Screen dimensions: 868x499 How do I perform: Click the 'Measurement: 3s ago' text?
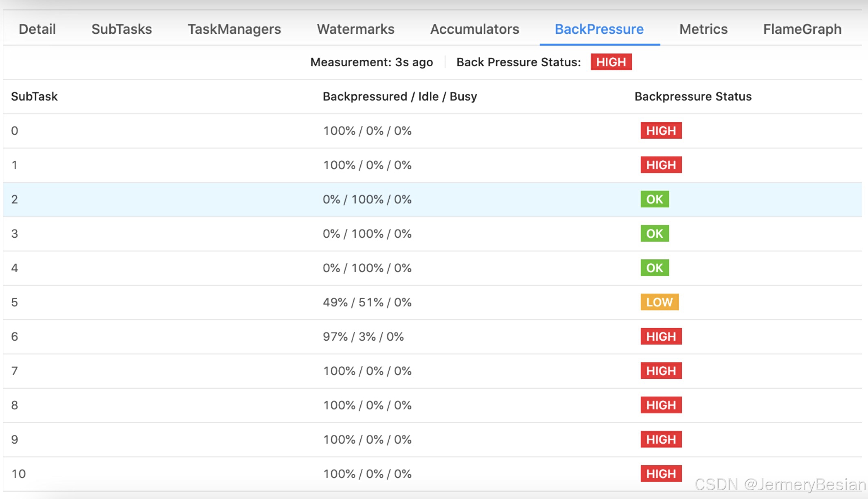coord(372,62)
